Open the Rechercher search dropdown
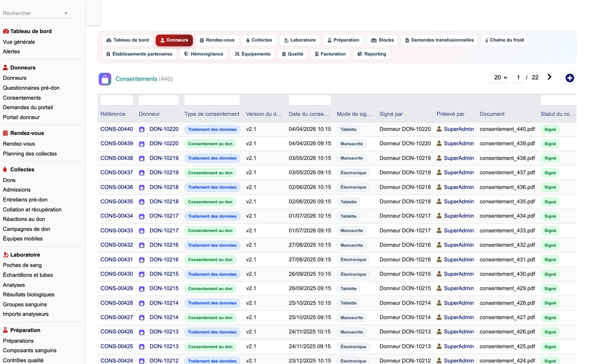The image size is (589, 364). coord(35,13)
